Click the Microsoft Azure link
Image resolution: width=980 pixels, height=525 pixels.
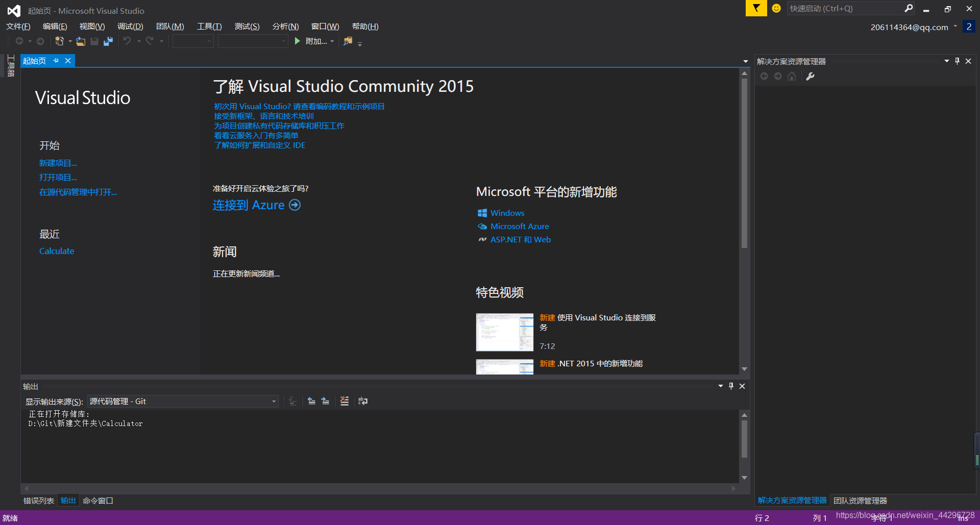coord(520,226)
